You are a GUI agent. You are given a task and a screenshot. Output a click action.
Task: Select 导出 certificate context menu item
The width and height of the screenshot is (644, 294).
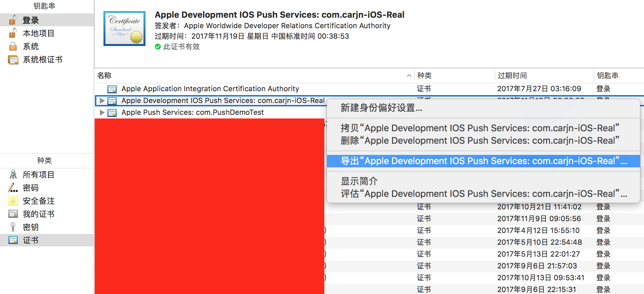[x=483, y=161]
